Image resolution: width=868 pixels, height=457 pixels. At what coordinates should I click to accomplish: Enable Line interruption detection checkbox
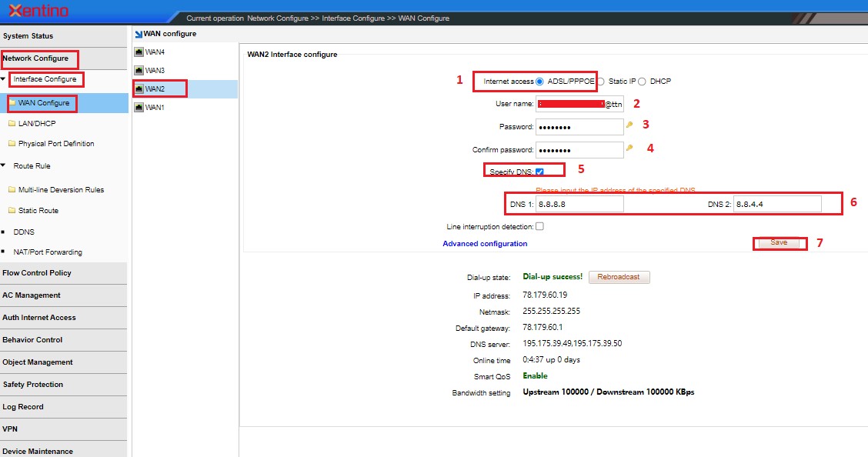(539, 227)
